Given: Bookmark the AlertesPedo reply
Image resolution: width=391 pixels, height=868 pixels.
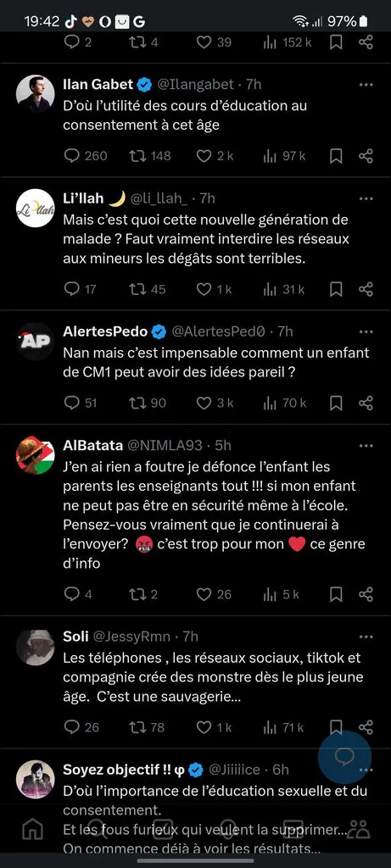Looking at the screenshot, I should 336,403.
